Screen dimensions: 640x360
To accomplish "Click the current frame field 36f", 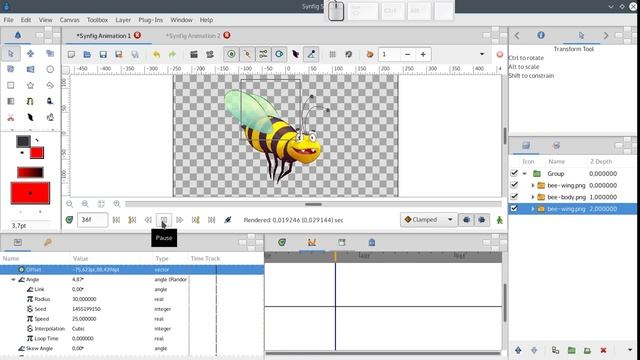I will point(93,220).
